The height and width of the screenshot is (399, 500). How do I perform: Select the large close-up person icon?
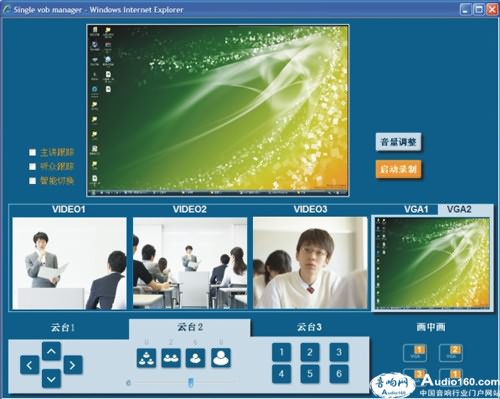tap(221, 358)
